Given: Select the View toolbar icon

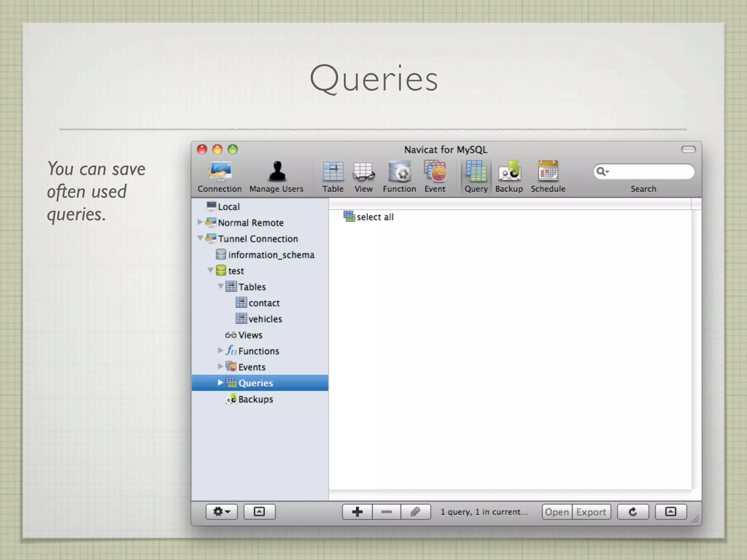Looking at the screenshot, I should click(363, 177).
